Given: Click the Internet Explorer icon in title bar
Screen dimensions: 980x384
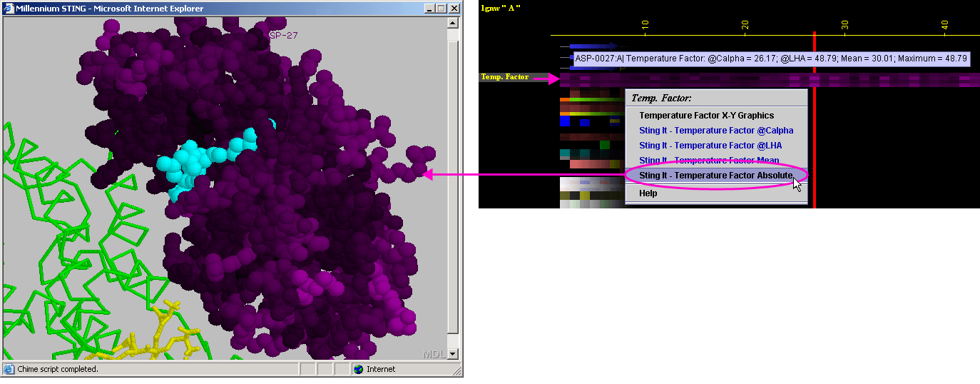Looking at the screenshot, I should click(x=10, y=8).
